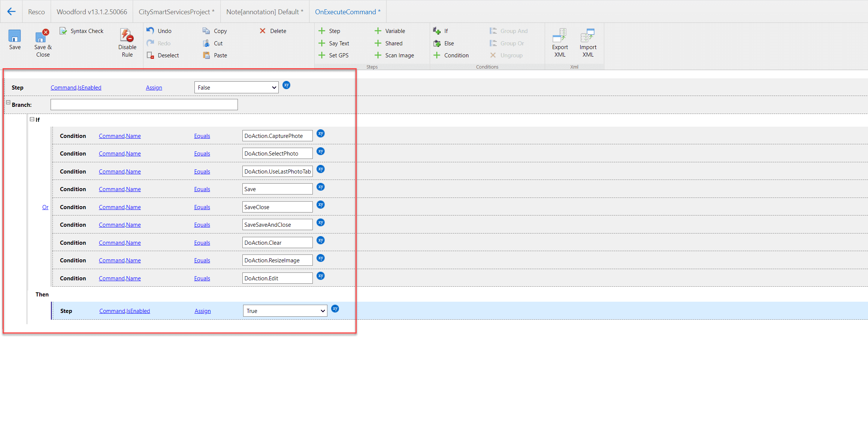Click Command.IsEnabled link in Then step
This screenshot has width=868, height=431.
click(125, 311)
